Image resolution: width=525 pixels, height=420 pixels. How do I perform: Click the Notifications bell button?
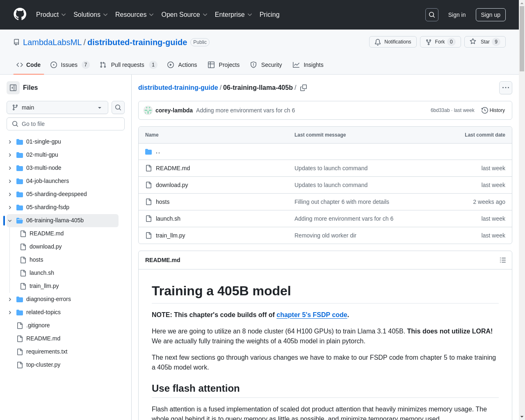pyautogui.click(x=393, y=42)
